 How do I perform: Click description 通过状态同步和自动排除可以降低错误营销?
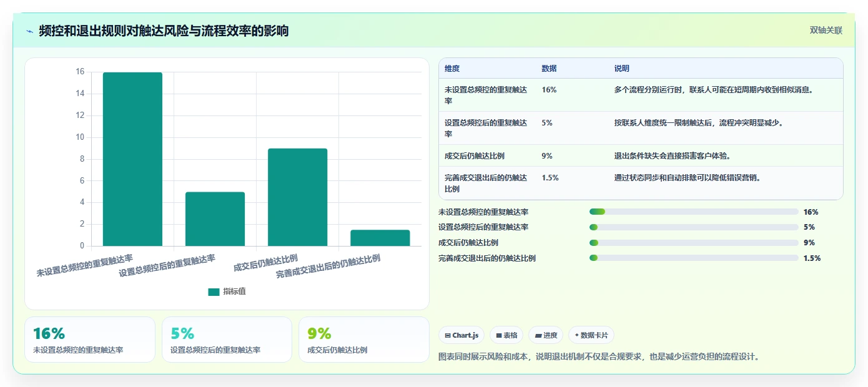point(688,178)
